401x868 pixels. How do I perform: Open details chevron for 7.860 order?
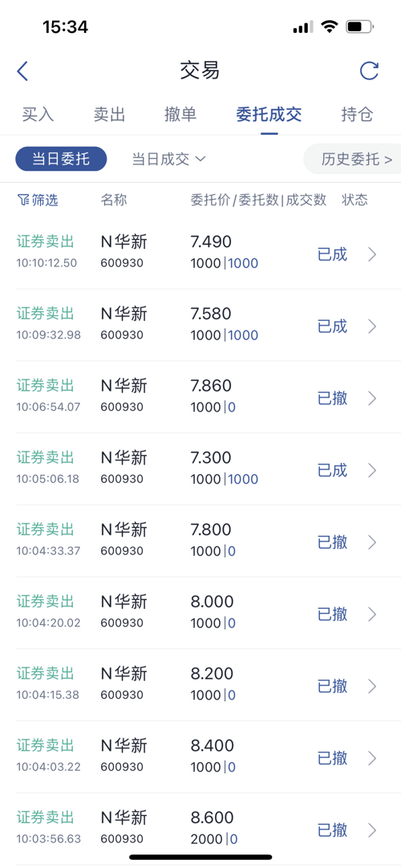(372, 398)
